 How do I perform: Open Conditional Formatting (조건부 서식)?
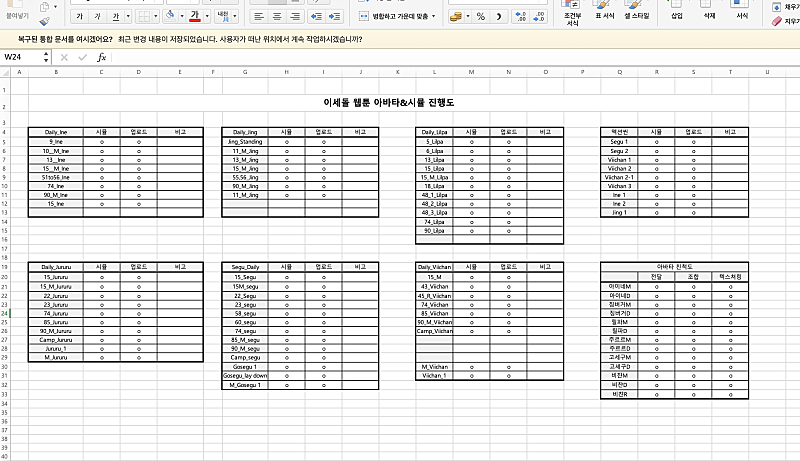click(x=572, y=13)
